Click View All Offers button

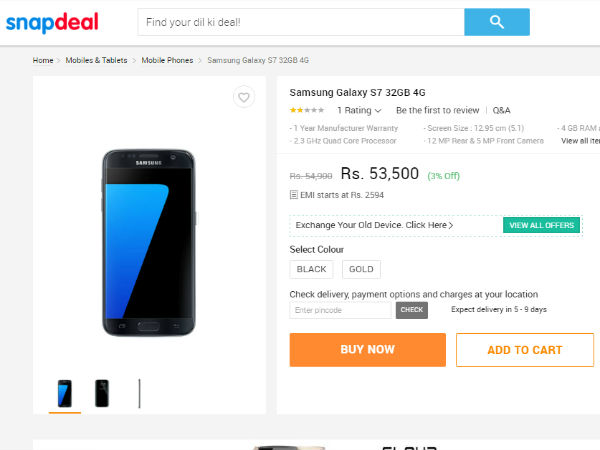click(x=542, y=225)
